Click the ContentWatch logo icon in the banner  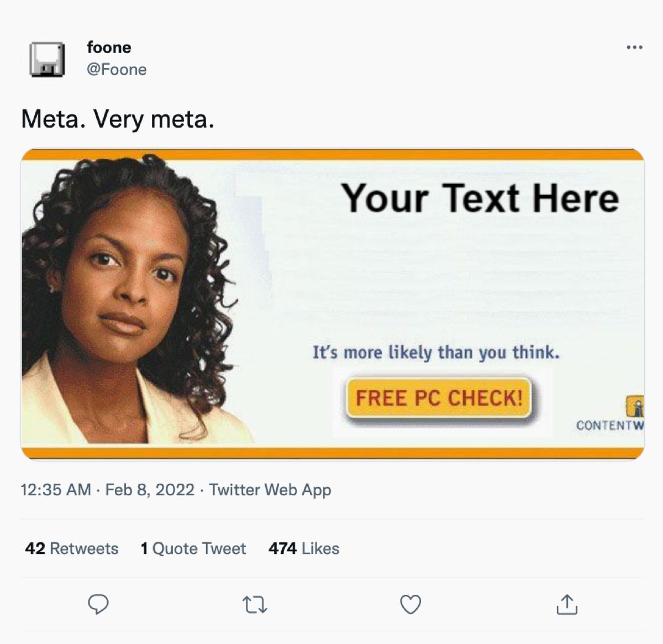(x=635, y=407)
